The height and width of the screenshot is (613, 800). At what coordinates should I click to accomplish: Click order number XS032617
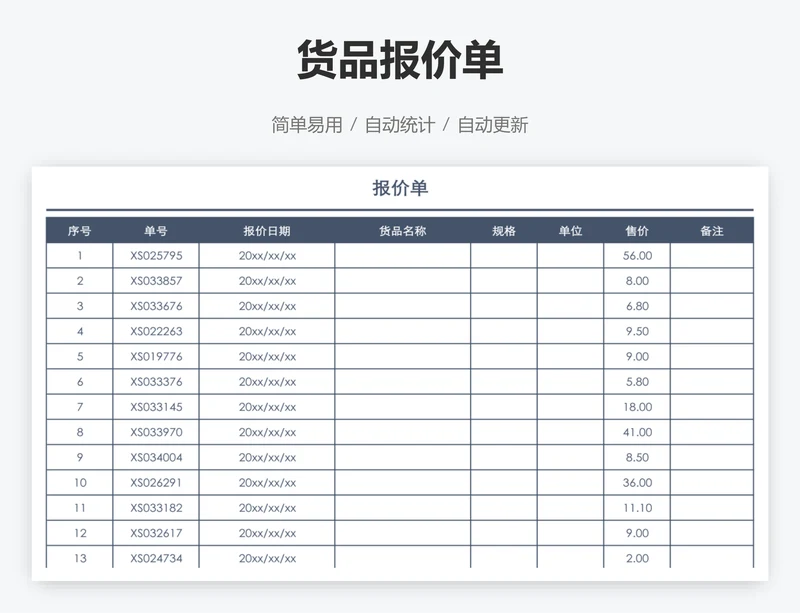click(156, 533)
